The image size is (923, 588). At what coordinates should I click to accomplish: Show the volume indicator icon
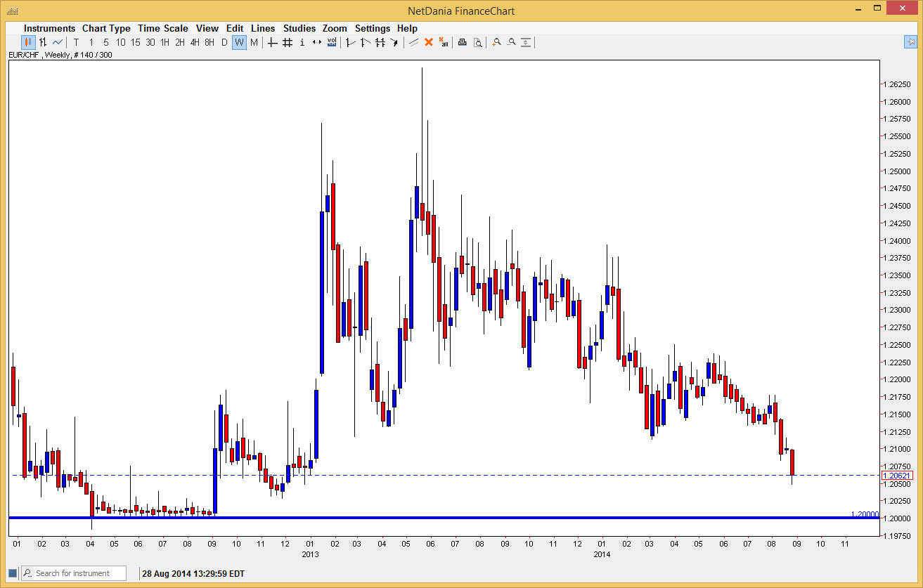pyautogui.click(x=332, y=42)
